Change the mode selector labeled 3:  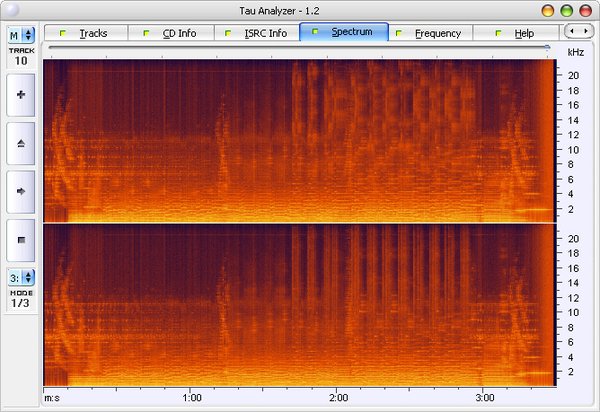(x=21, y=277)
